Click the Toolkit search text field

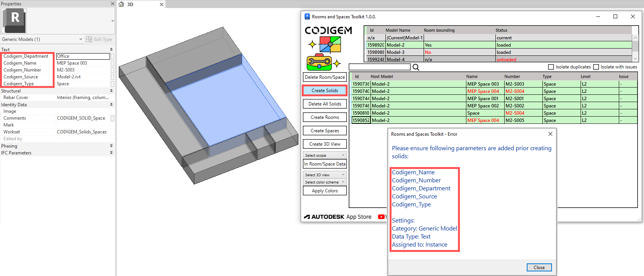(x=380, y=67)
